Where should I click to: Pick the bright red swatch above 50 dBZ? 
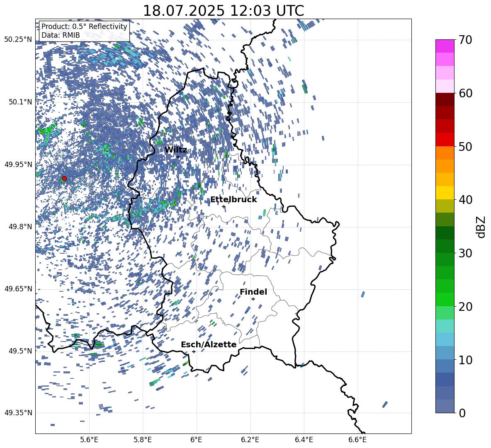(x=445, y=140)
